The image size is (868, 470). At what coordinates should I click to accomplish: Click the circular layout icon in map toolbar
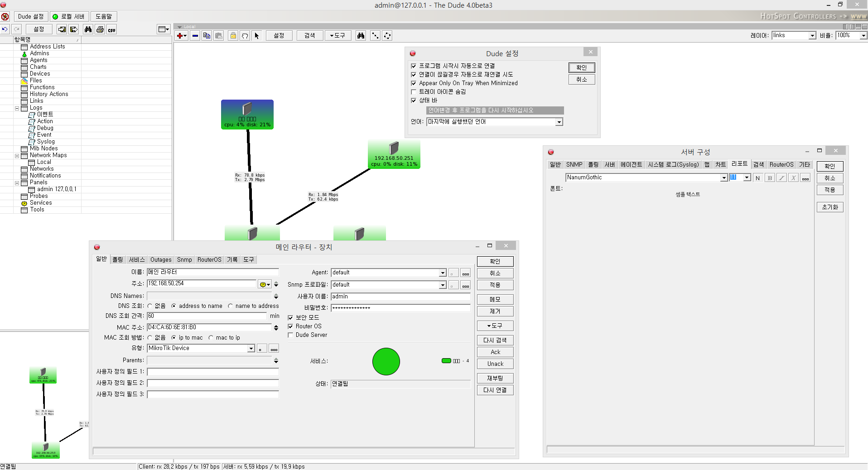tap(387, 35)
